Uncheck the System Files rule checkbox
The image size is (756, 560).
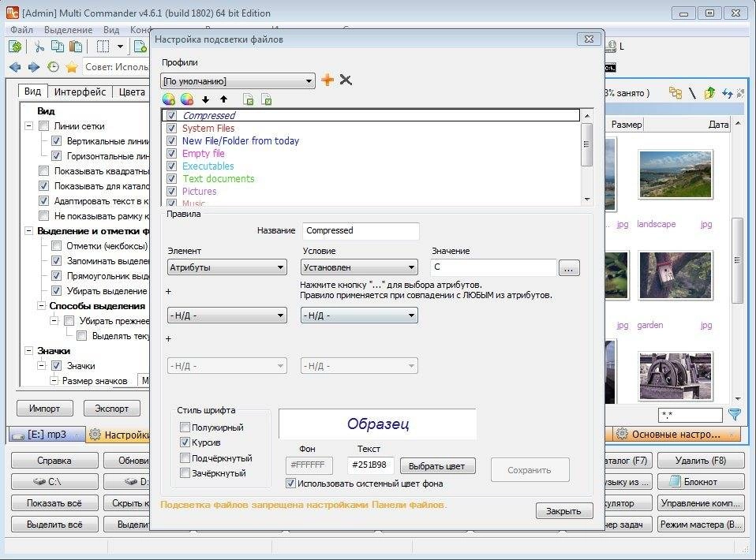171,129
